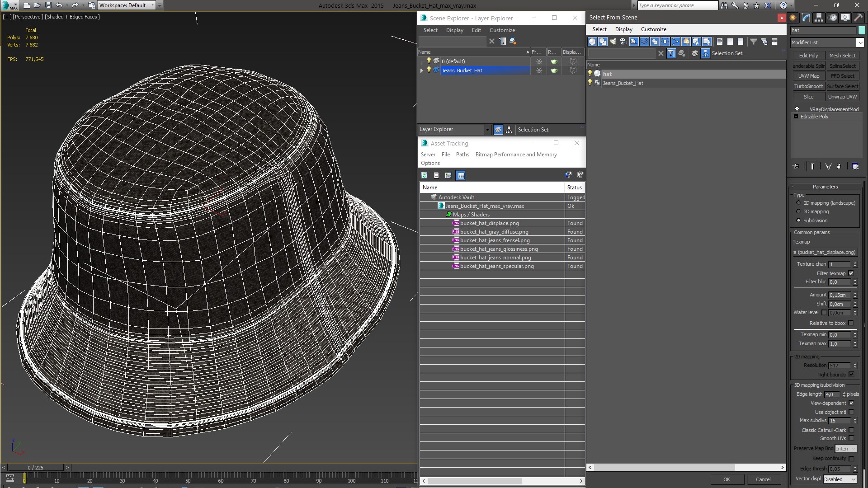Click the TurboSmooth modifier button
The image size is (868, 488).
coord(808,86)
